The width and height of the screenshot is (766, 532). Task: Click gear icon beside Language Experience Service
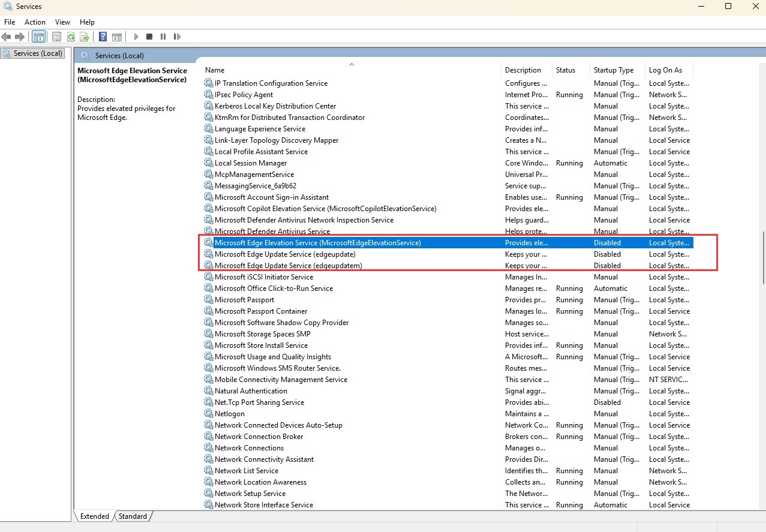[x=209, y=129]
